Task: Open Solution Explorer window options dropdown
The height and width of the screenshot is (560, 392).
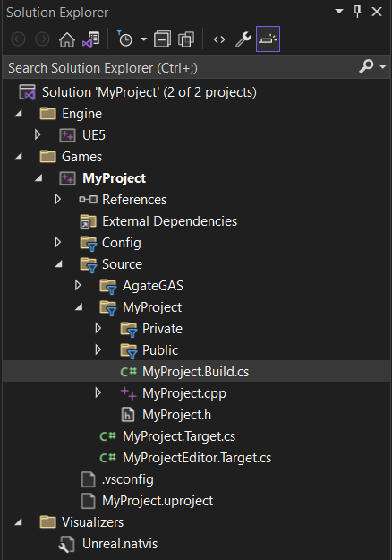Action: (x=339, y=12)
